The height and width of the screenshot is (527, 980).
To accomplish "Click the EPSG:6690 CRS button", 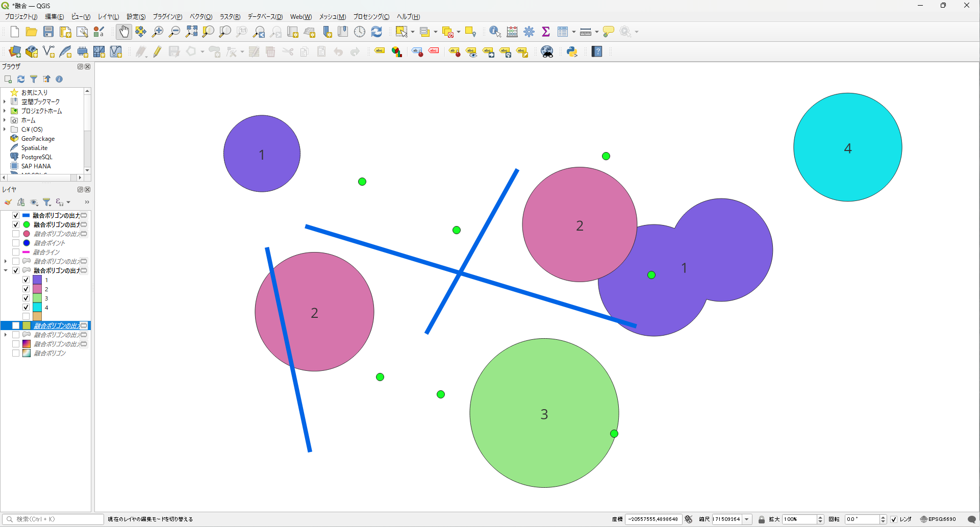I will (938, 519).
